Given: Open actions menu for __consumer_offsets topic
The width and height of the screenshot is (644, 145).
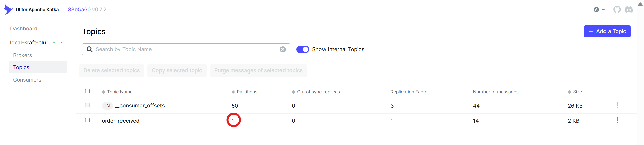Looking at the screenshot, I should (x=617, y=105).
